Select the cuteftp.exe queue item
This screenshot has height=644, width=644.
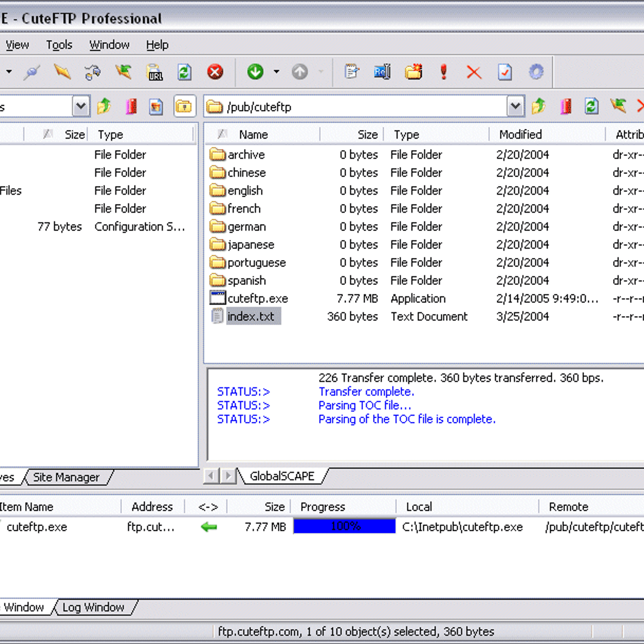click(x=37, y=527)
